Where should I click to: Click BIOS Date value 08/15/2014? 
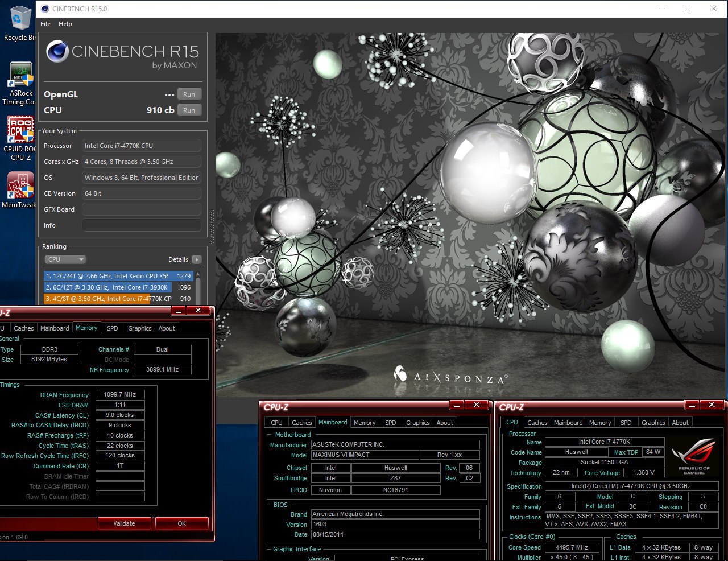coord(395,534)
